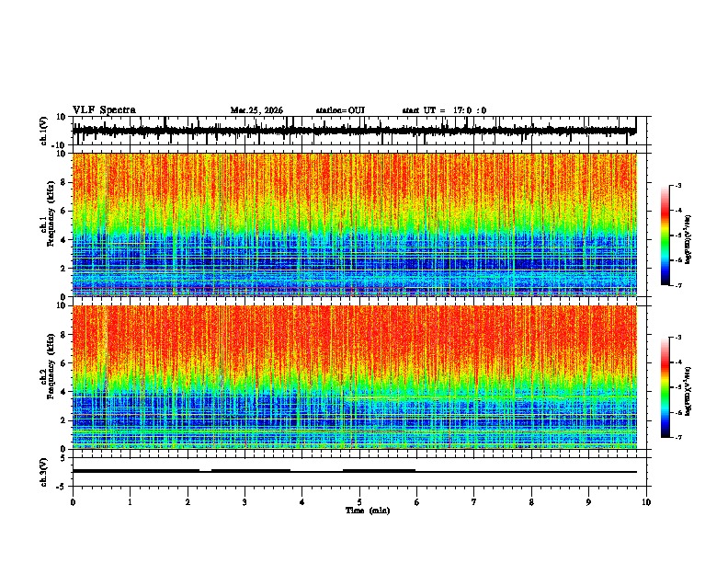The height and width of the screenshot is (563, 728).
Task: Click the ch.3 voltage trace panel
Action: point(358,472)
